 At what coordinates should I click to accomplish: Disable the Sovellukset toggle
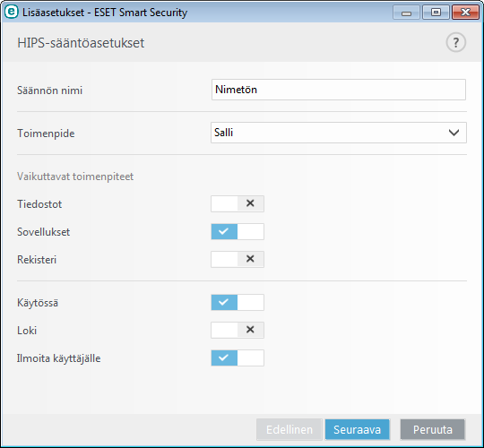[238, 231]
